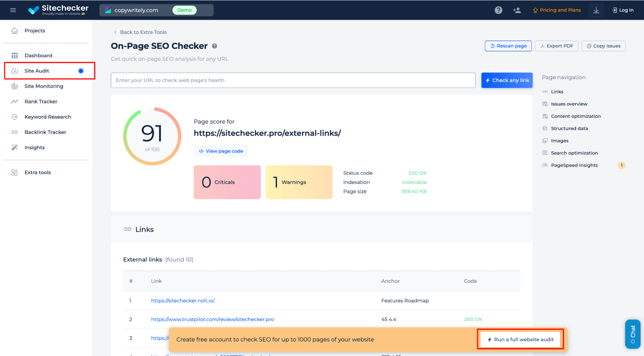Go Back to Extra Tools
The image size is (644, 356).
coord(140,32)
